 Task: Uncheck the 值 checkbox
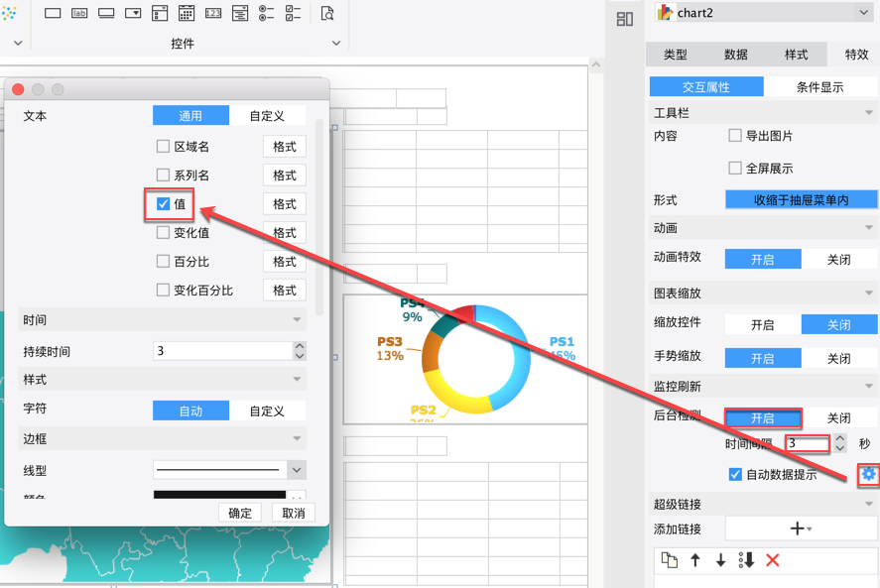pyautogui.click(x=163, y=203)
